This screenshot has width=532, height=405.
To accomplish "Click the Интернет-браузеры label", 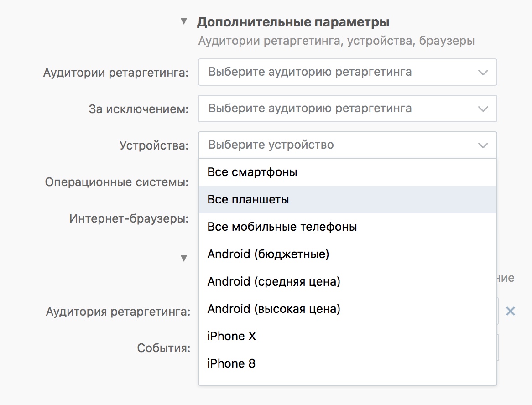I will point(129,219).
